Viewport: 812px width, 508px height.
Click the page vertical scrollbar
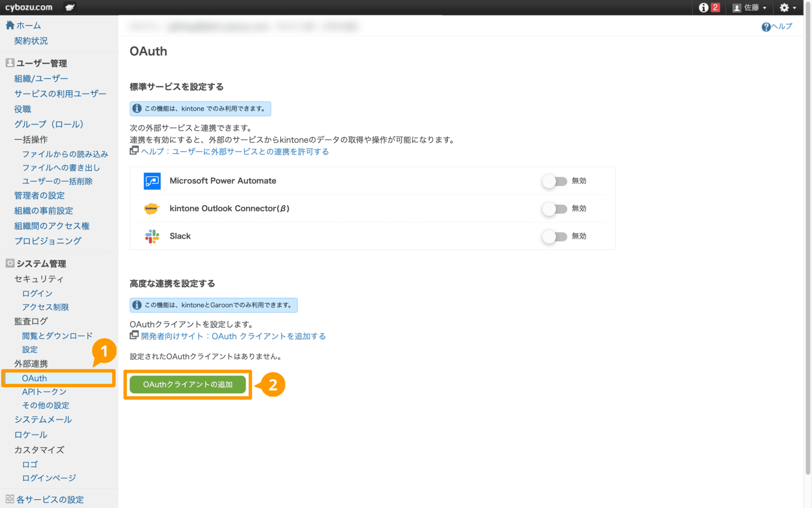point(808,239)
